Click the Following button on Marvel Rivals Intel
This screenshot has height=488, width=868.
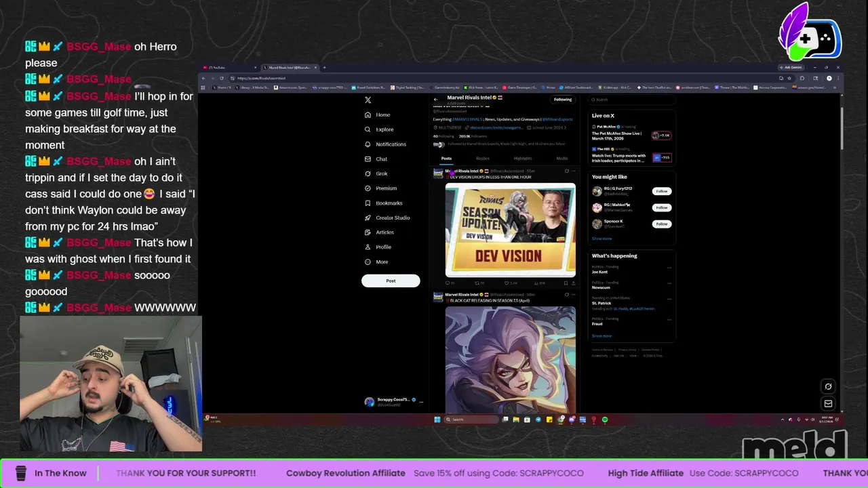click(563, 100)
